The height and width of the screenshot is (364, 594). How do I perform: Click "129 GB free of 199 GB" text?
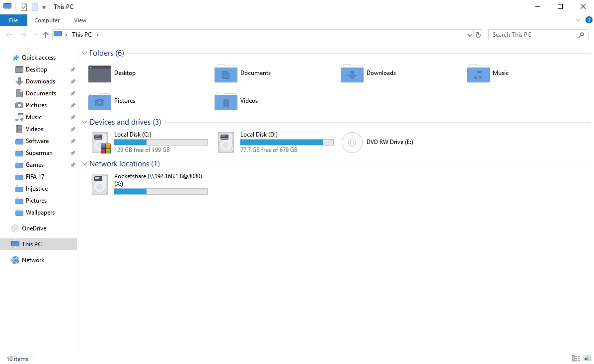click(142, 150)
